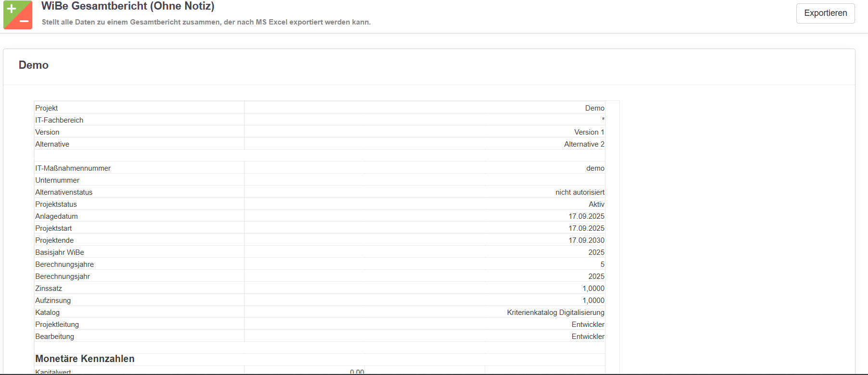Viewport: 868px width, 375px height.
Task: Select the Demo panel heading
Action: [34, 65]
